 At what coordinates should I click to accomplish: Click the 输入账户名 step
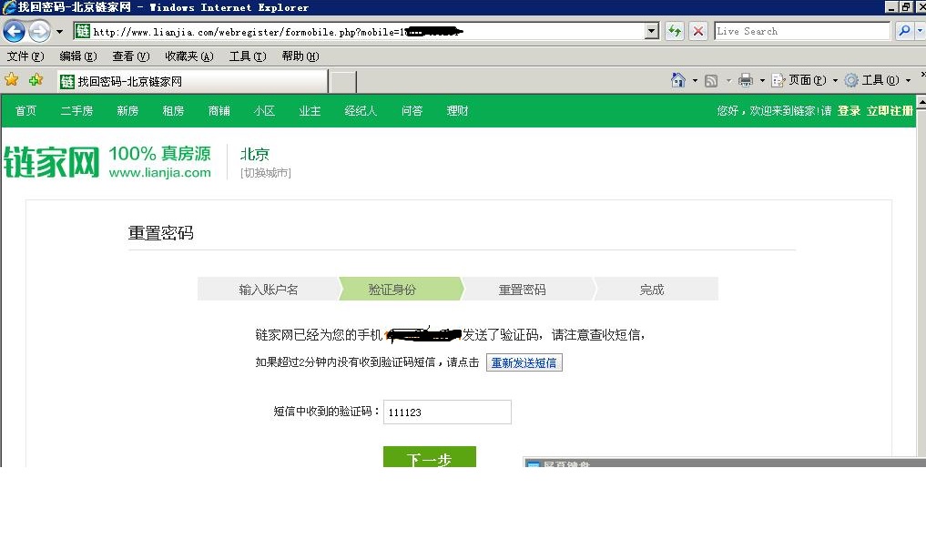click(268, 289)
